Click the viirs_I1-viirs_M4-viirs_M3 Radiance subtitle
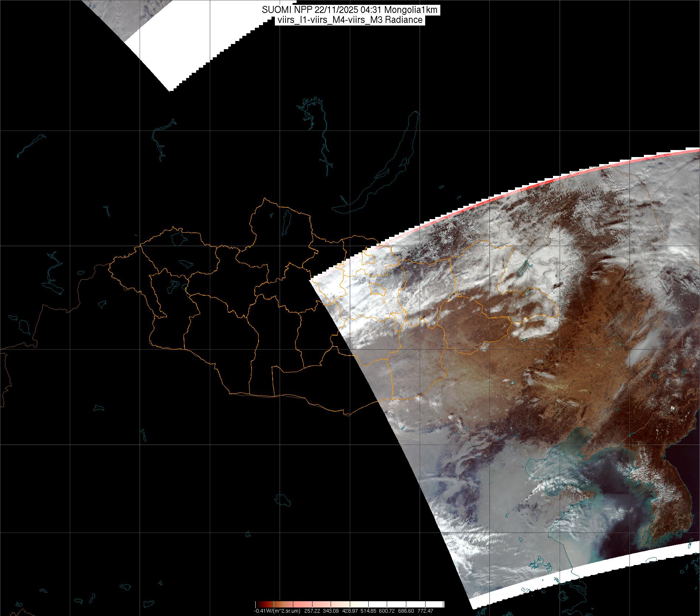 (349, 20)
